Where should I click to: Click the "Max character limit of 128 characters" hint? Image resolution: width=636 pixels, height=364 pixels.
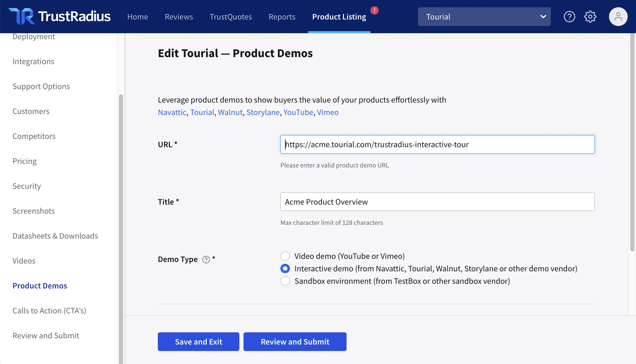(x=331, y=223)
